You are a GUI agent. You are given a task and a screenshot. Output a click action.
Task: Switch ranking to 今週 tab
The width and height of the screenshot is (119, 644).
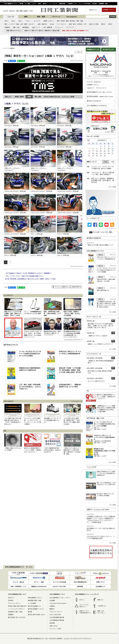(x=113, y=162)
